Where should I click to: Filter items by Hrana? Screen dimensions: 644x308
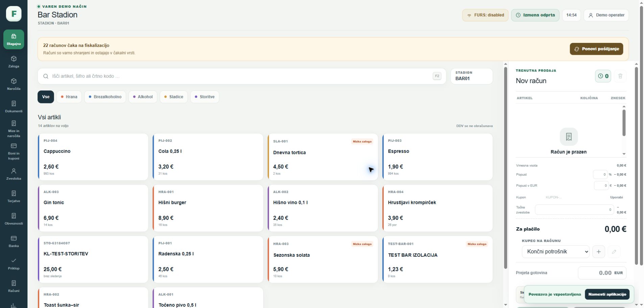pos(69,97)
